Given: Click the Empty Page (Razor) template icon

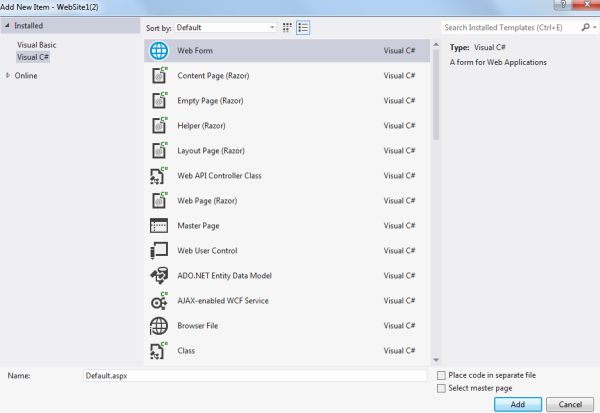Looking at the screenshot, I should coord(159,100).
